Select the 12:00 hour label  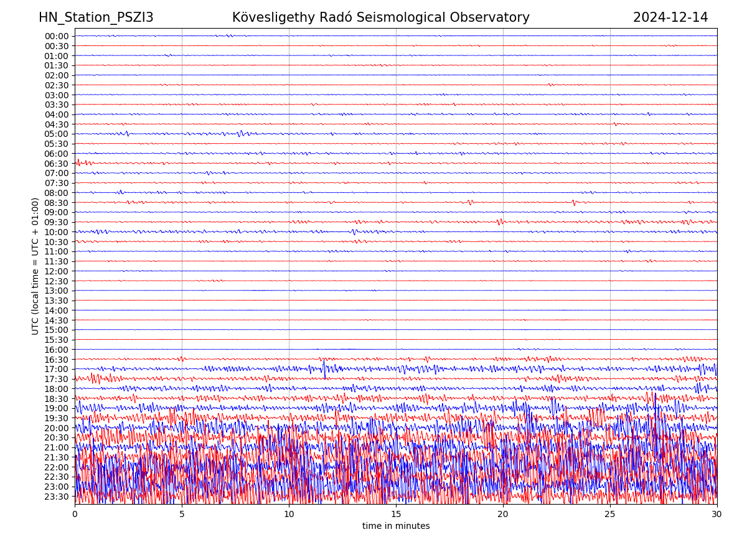coord(57,271)
